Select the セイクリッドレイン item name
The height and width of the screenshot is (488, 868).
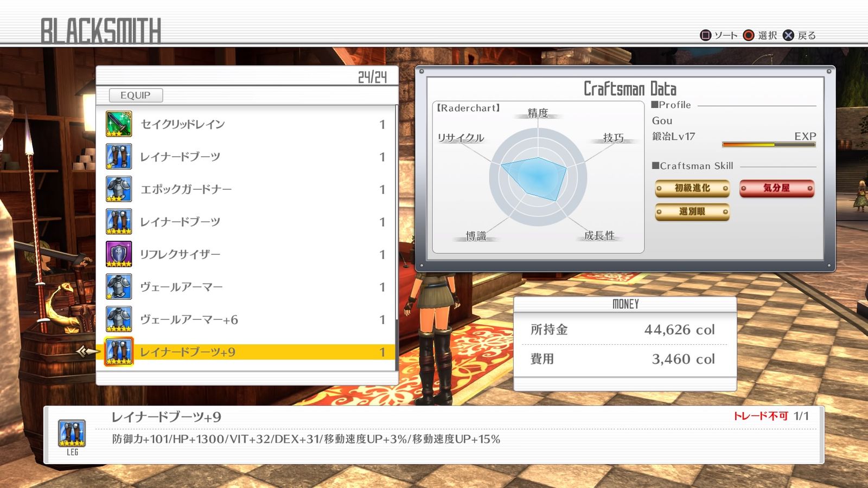pyautogui.click(x=183, y=124)
